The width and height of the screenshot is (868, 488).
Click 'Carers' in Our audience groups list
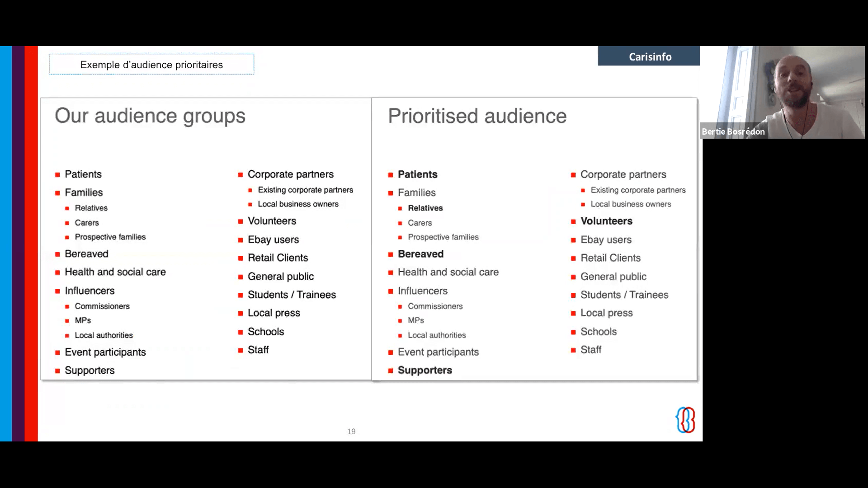87,223
